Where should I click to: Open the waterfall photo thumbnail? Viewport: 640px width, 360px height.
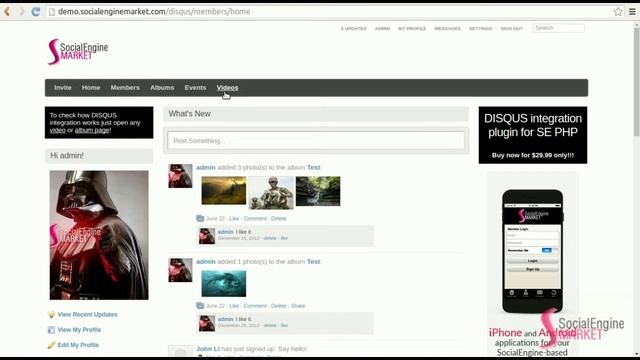pos(318,191)
